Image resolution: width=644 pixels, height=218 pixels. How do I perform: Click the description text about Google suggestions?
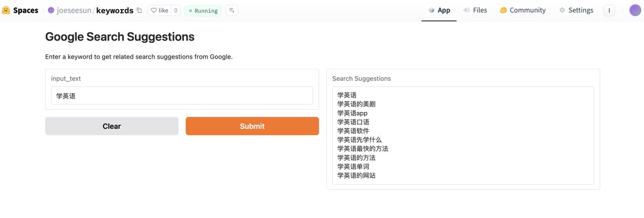point(139,57)
